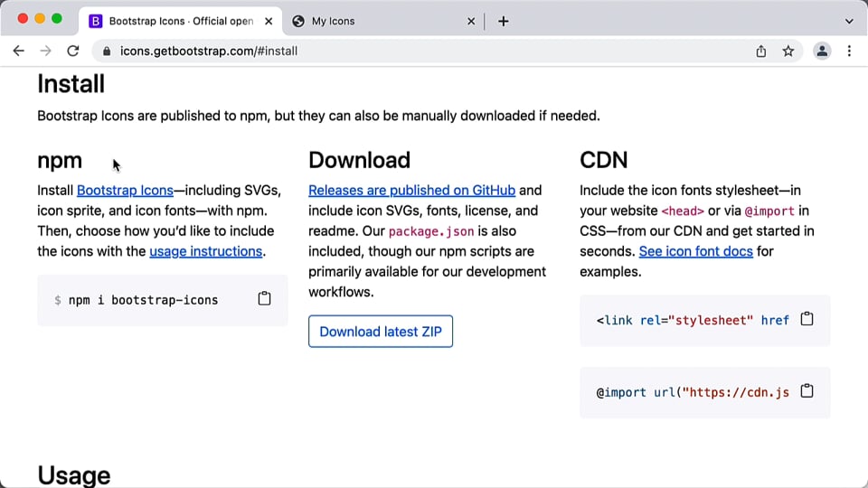Click Download latest ZIP button

point(381,332)
